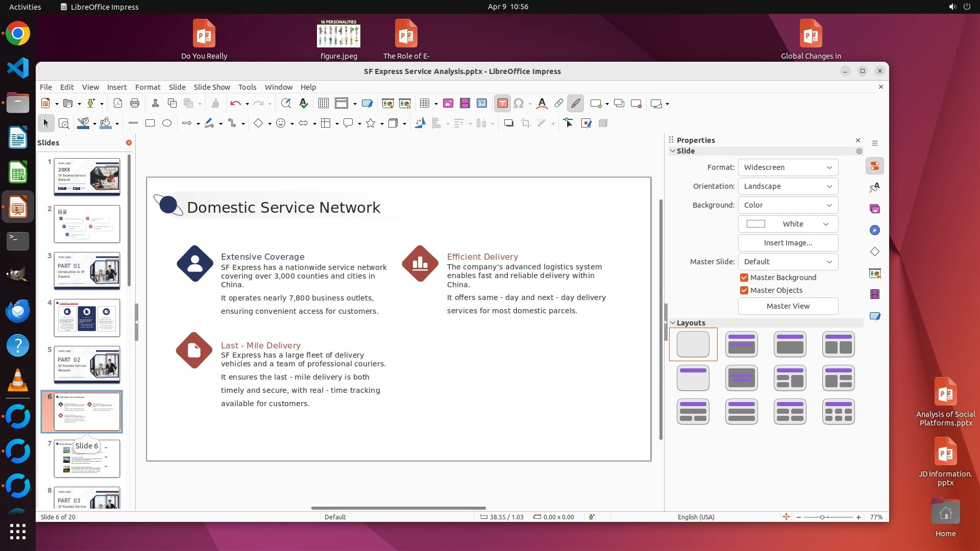The width and height of the screenshot is (980, 551).
Task: Click the Insert Image button
Action: coord(788,243)
